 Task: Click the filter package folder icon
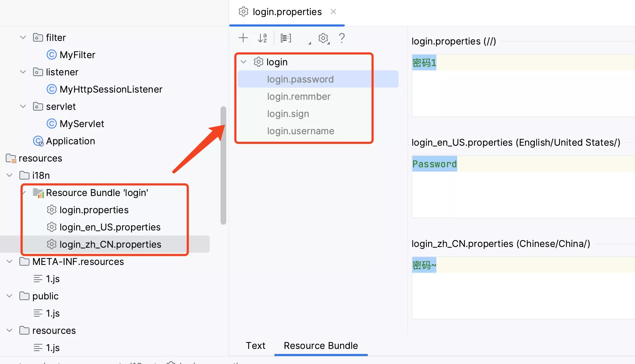point(38,37)
